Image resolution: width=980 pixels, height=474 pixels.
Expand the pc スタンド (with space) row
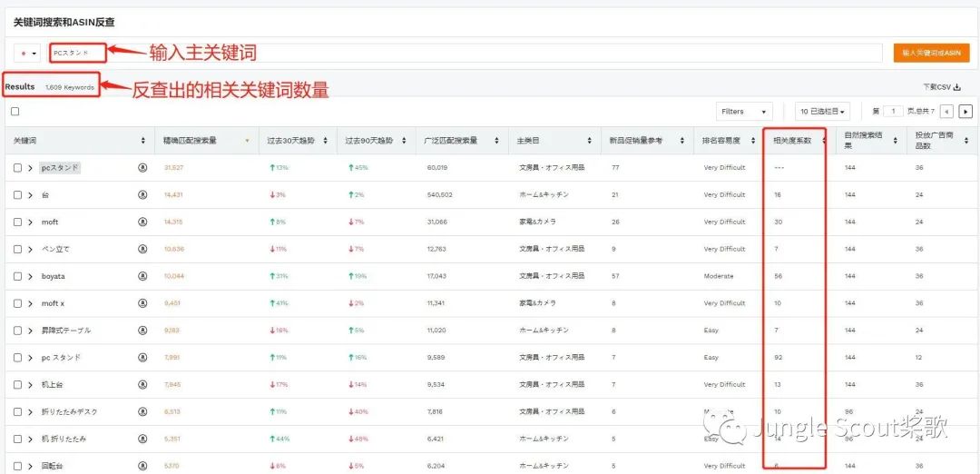pos(30,357)
